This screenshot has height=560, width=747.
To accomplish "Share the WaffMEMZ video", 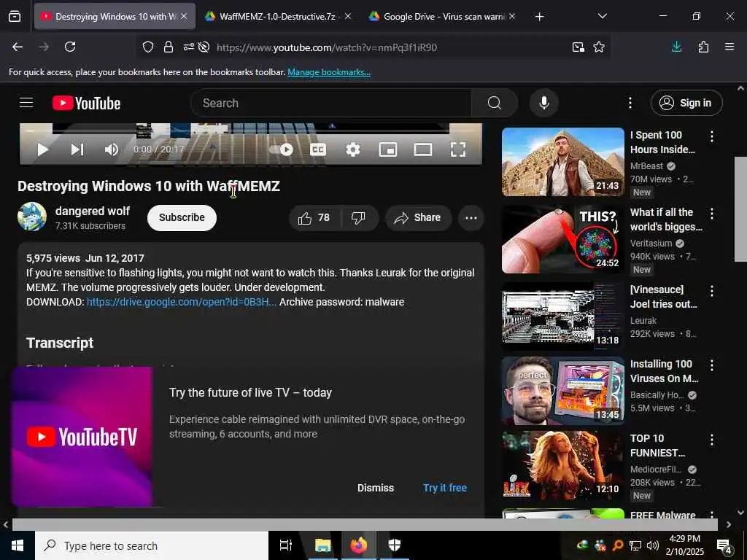I will (418, 218).
